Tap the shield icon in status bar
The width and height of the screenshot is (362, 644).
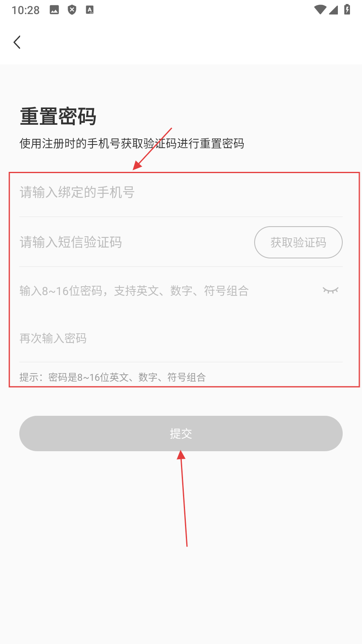[72, 10]
